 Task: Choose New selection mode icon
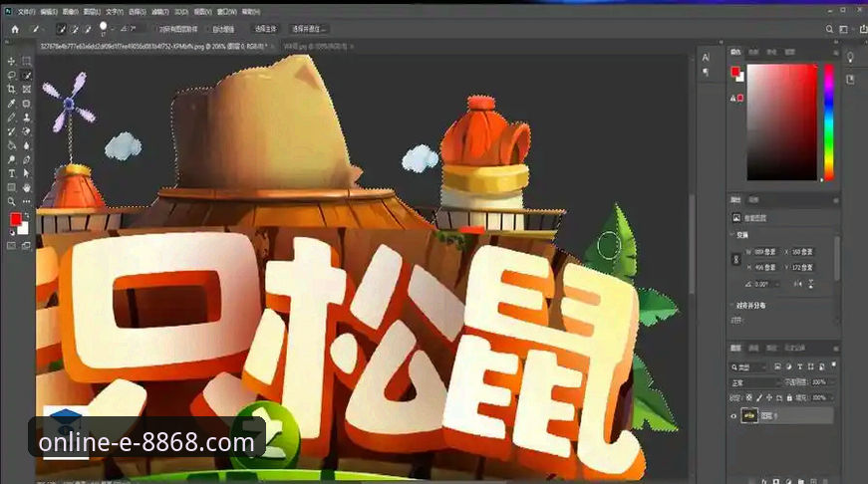[62, 29]
